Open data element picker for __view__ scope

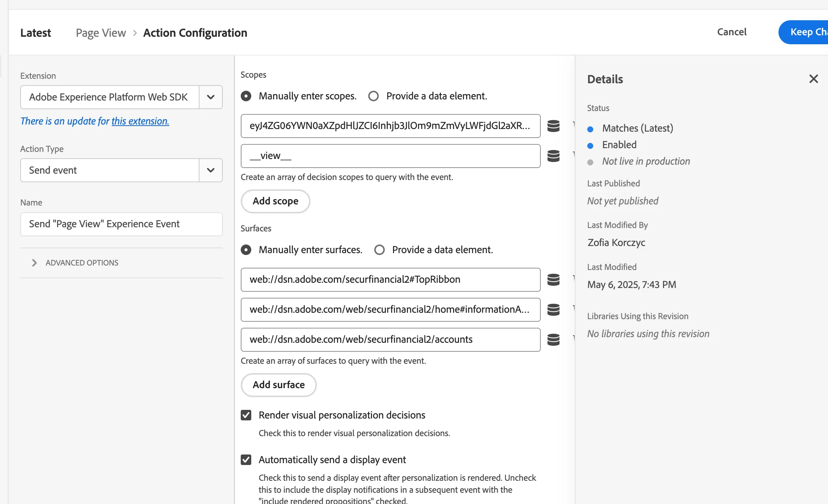[553, 156]
